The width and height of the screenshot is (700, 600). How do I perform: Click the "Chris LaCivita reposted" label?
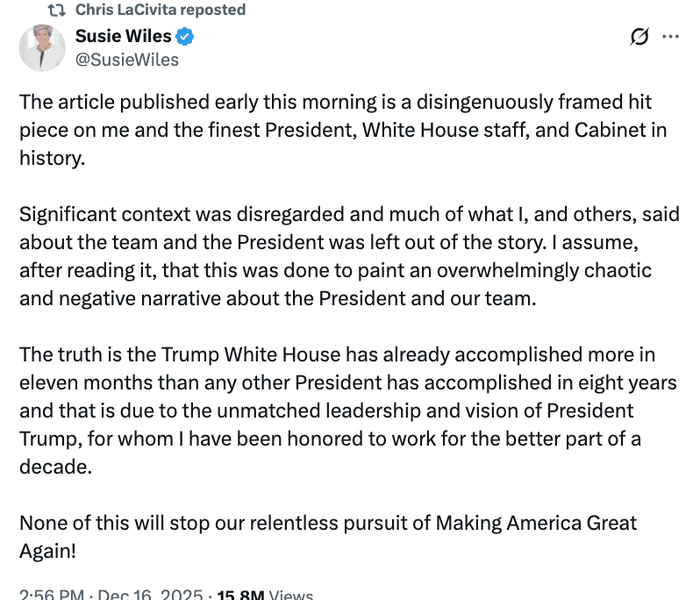[161, 11]
